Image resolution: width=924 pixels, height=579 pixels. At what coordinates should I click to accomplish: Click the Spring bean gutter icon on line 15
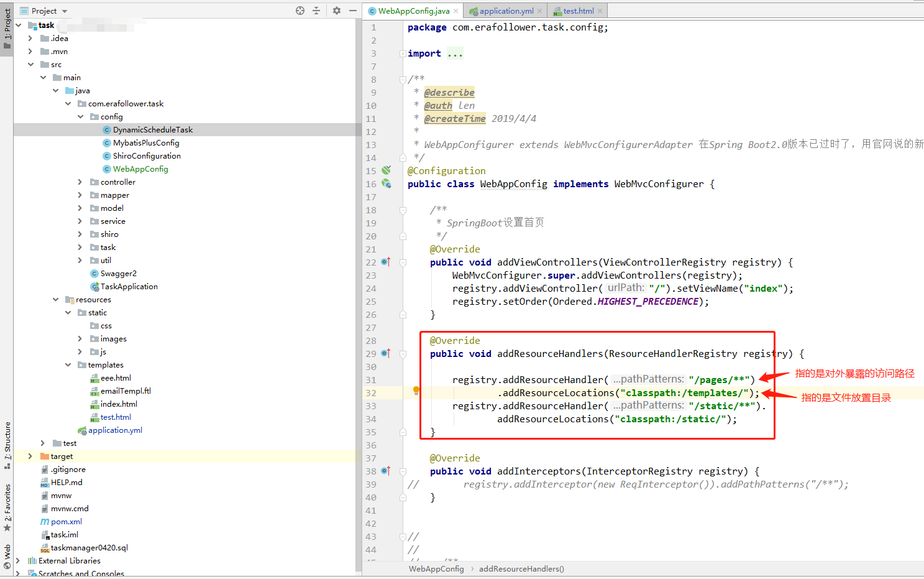tap(387, 170)
